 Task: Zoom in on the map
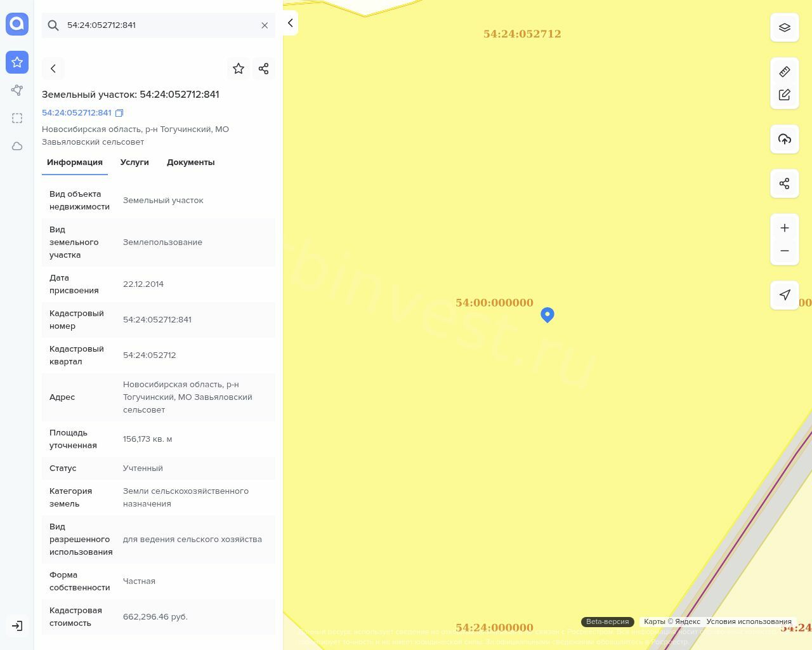pos(785,228)
